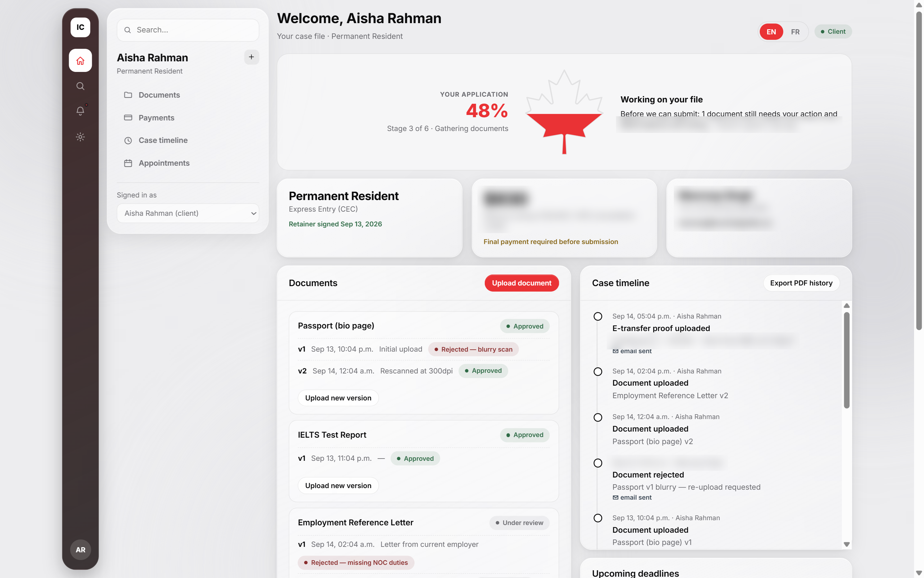
Task: Click the timeline panel scroll down arrow
Action: pyautogui.click(x=846, y=544)
